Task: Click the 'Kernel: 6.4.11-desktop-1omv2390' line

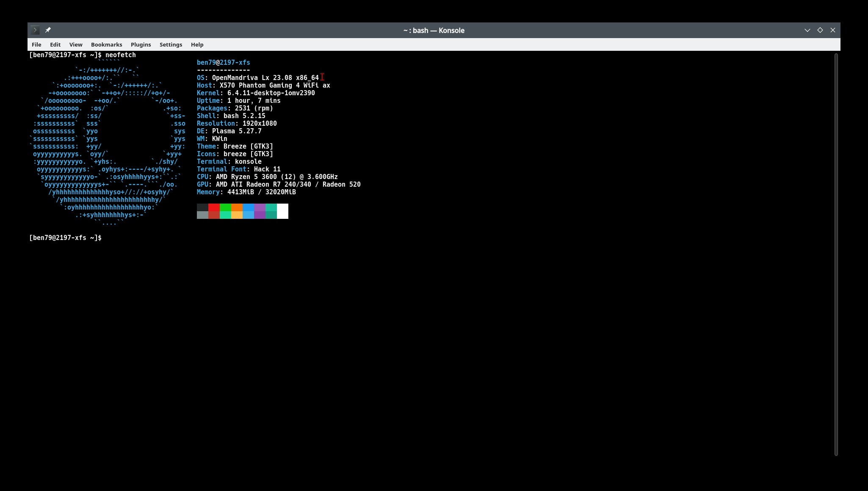Action: (256, 93)
